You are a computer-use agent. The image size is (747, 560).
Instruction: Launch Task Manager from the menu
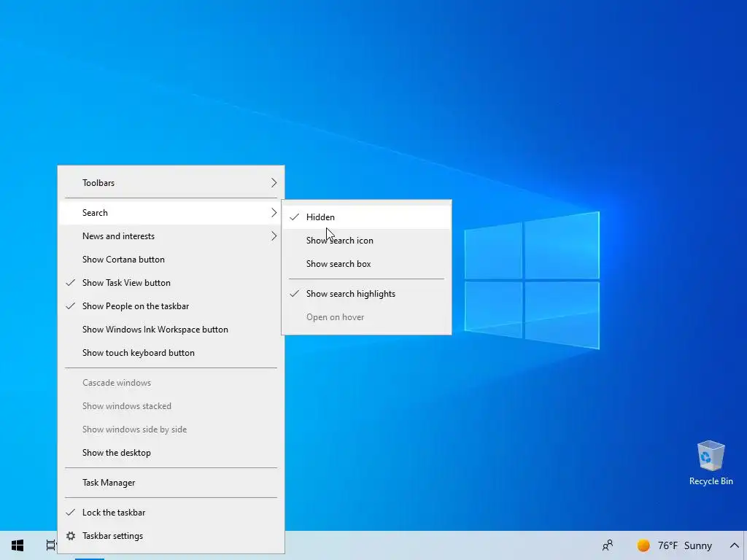(x=171, y=483)
